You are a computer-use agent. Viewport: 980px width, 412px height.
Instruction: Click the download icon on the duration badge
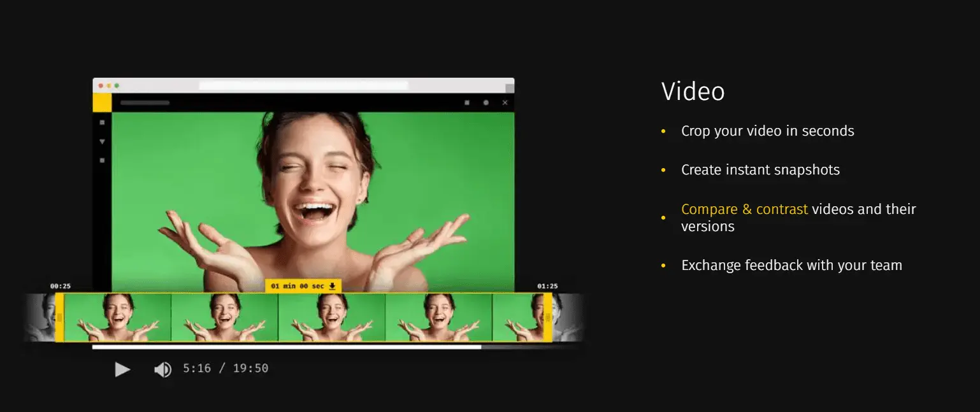(332, 286)
